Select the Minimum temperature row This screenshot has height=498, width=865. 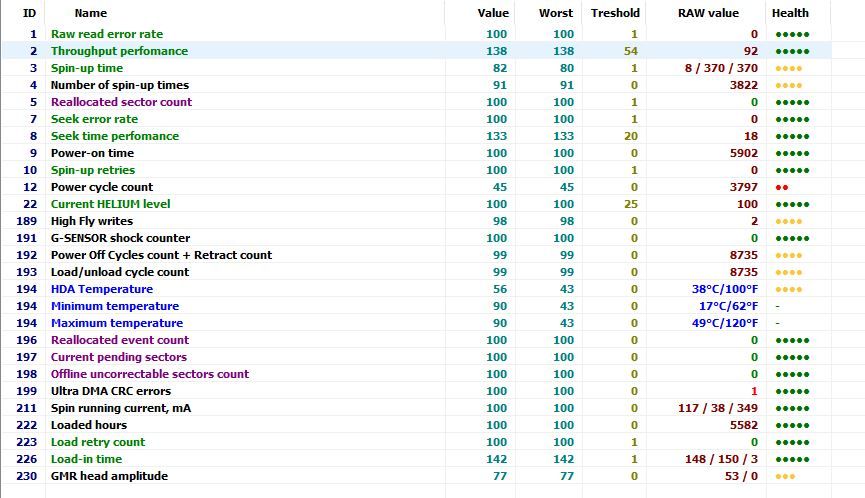(x=416, y=306)
